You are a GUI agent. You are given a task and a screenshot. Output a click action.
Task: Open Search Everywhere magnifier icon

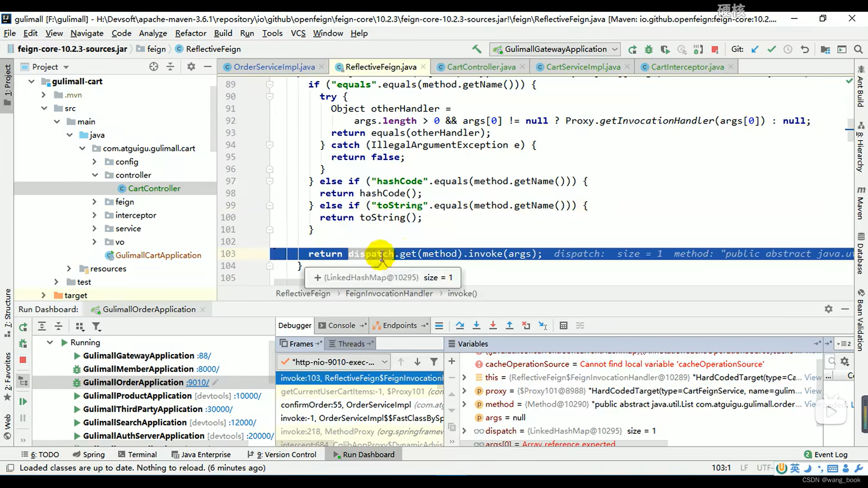[x=858, y=49]
